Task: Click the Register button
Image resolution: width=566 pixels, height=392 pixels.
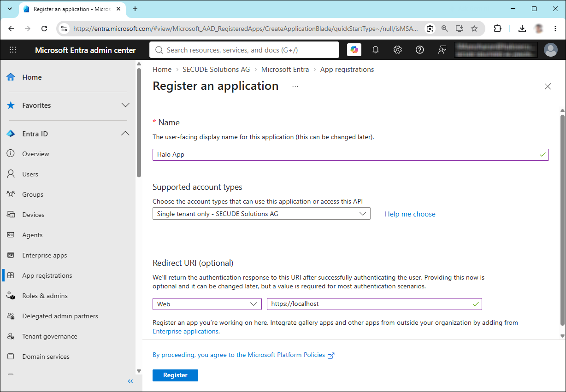Action: (x=175, y=375)
